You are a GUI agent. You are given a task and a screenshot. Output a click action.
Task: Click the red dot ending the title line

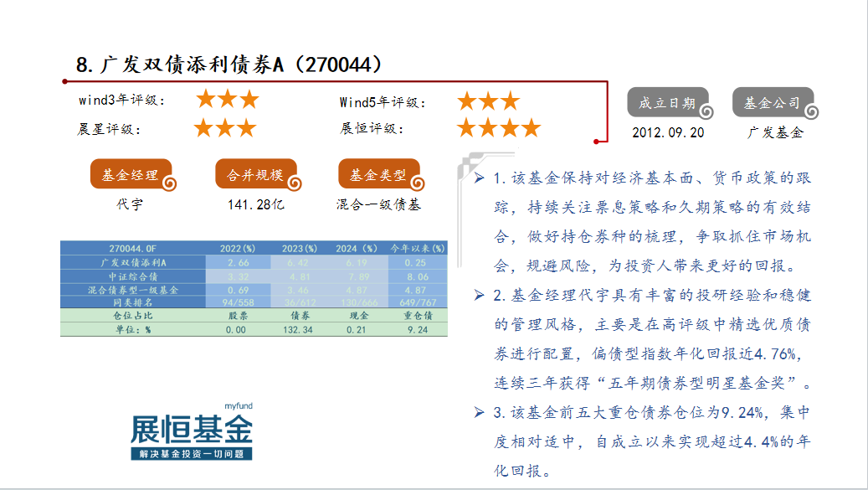tap(597, 141)
